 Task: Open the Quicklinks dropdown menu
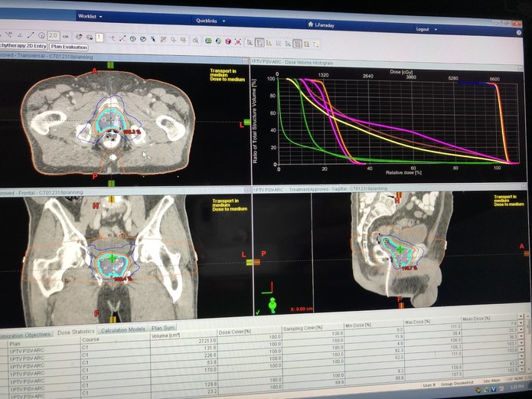211,21
